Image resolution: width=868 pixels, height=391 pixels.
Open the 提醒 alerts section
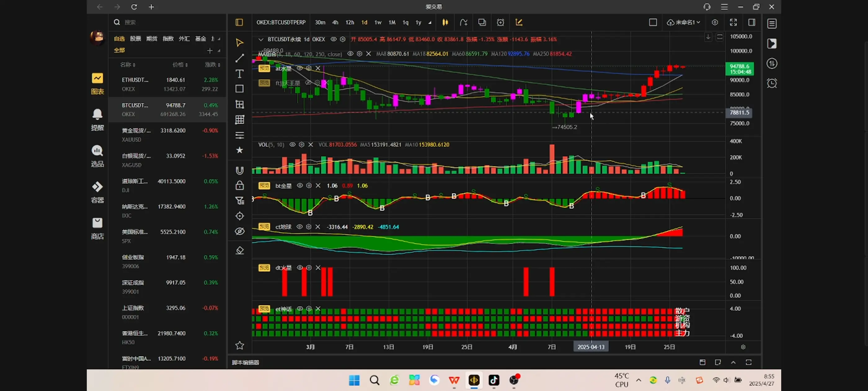(97, 120)
